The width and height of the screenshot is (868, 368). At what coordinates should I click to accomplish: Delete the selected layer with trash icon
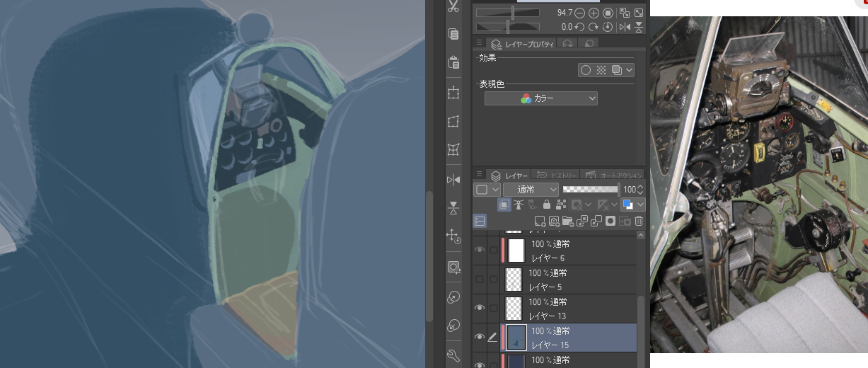tap(639, 222)
